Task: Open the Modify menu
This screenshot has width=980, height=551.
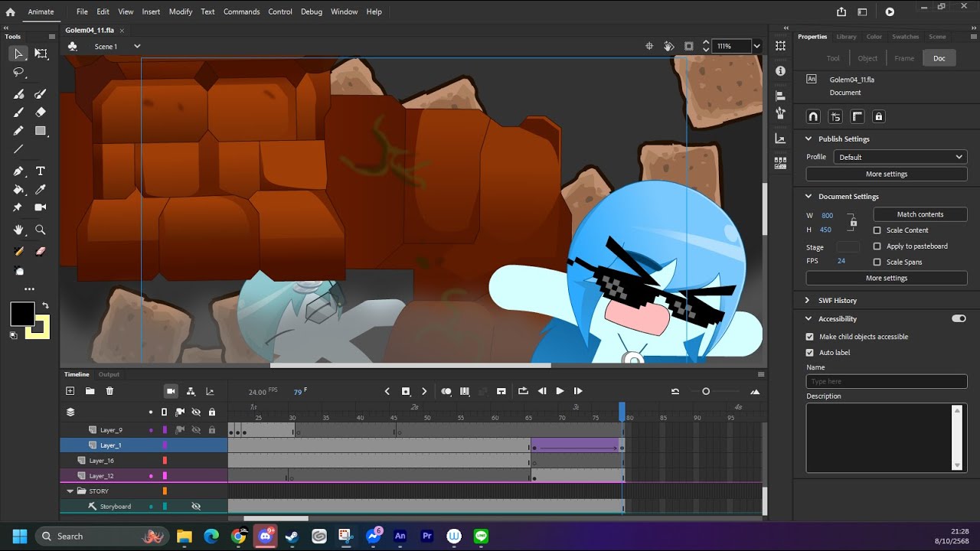Action: [181, 11]
